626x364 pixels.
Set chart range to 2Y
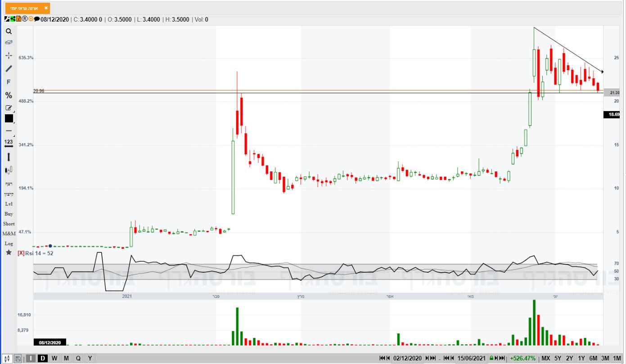point(569,358)
